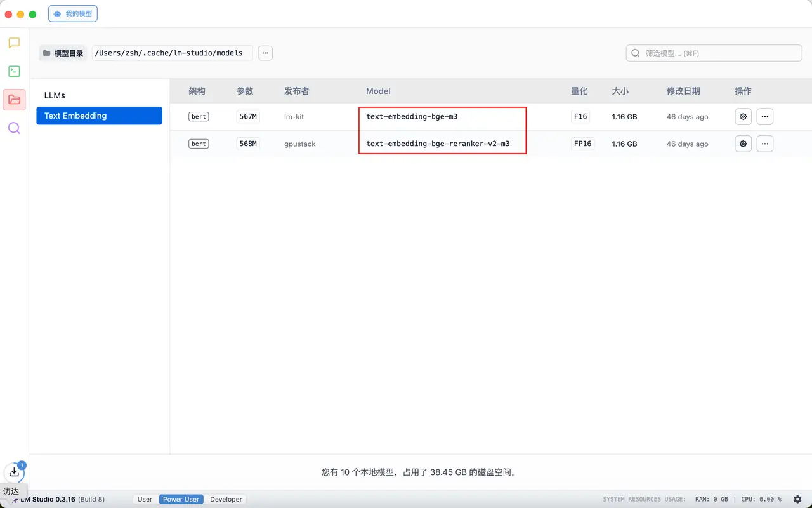The height and width of the screenshot is (508, 812).
Task: Open the Chat sidebar icon
Action: coord(14,43)
